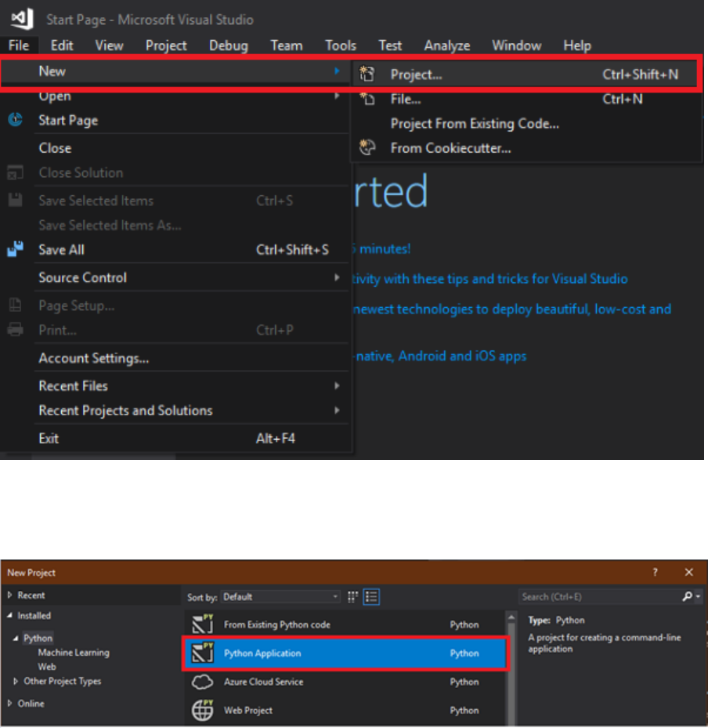This screenshot has width=708, height=728.
Task: Click the Web Project globe icon
Action: point(203,710)
